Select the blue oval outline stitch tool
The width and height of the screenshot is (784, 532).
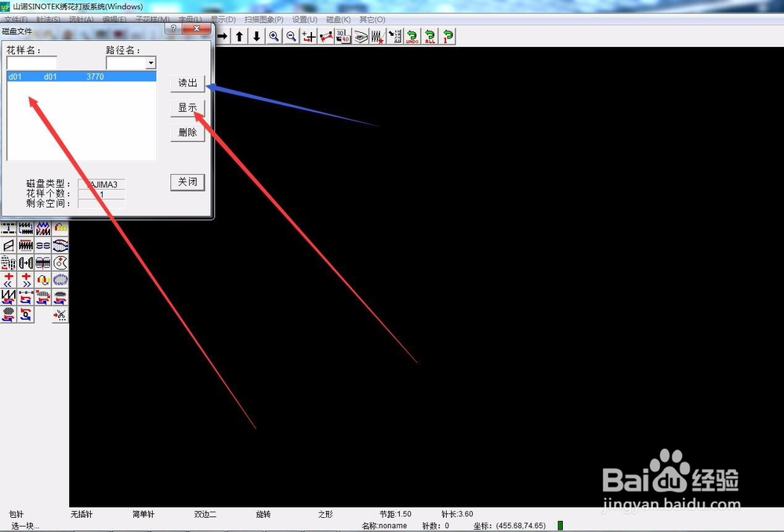[x=60, y=280]
